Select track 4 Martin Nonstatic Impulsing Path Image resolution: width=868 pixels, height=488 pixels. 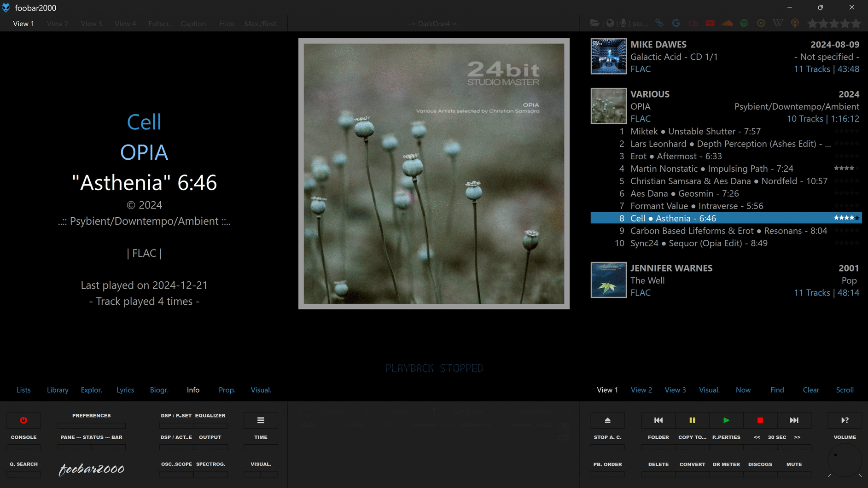click(x=726, y=168)
